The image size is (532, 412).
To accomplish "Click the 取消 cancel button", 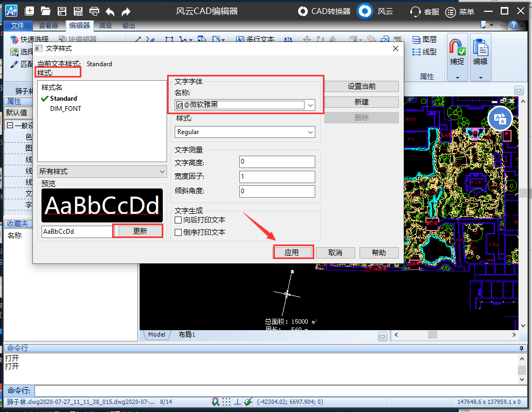I will click(x=335, y=253).
